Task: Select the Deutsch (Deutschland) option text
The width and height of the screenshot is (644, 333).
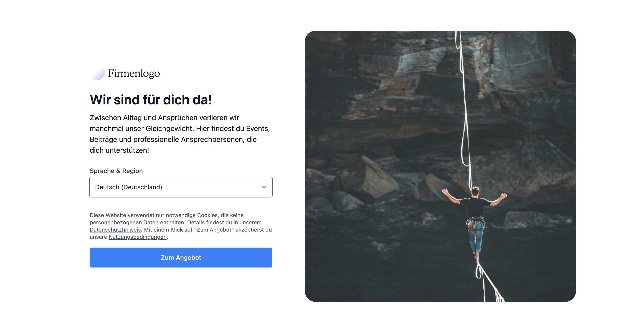Action: pyautogui.click(x=129, y=187)
